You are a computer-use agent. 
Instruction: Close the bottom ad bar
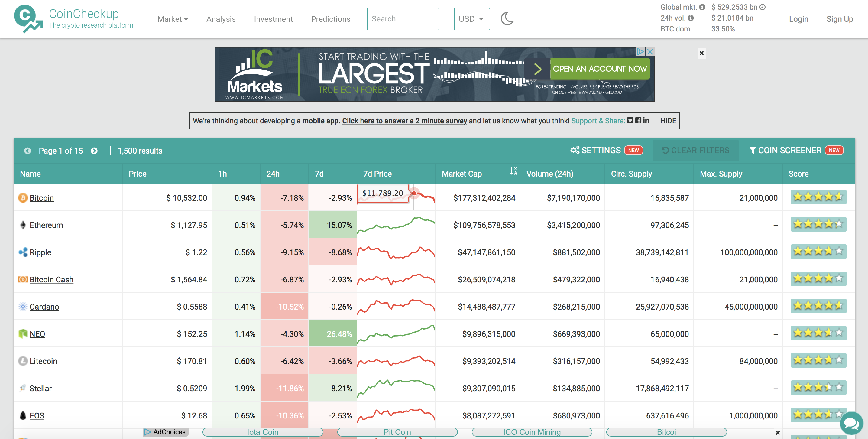point(778,433)
